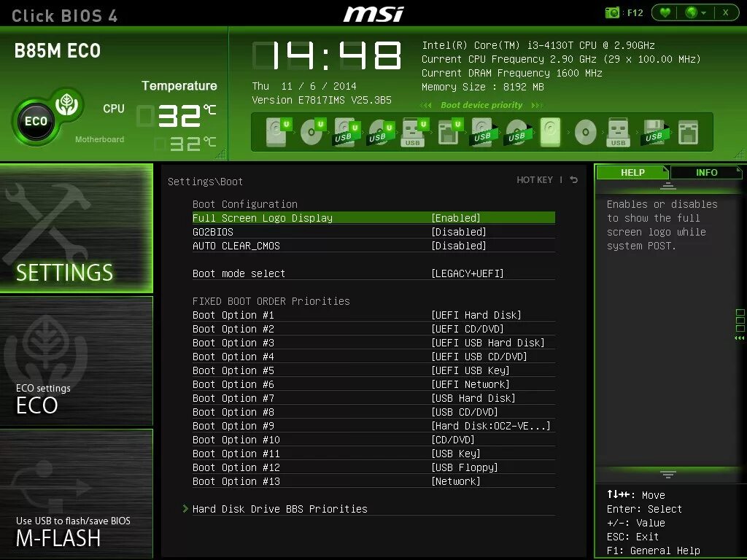
Task: Change Boot Option #11 USB Key value
Action: point(456,454)
